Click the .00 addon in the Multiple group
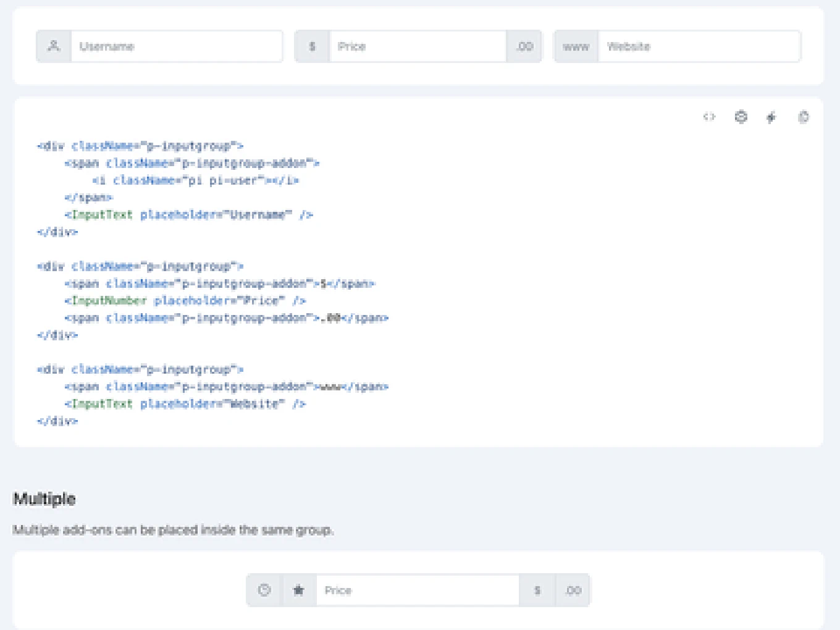The image size is (840, 630). pos(573,590)
